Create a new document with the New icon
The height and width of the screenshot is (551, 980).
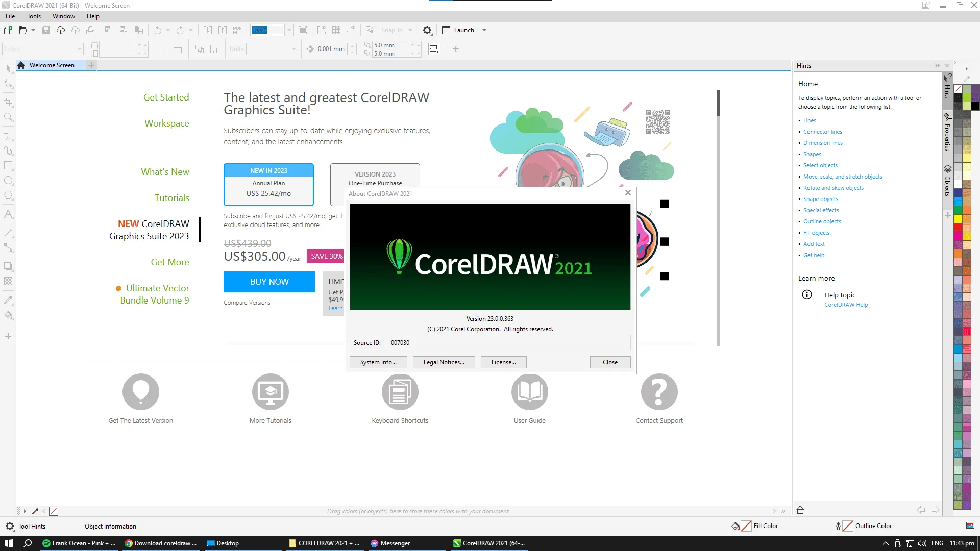pos(8,30)
